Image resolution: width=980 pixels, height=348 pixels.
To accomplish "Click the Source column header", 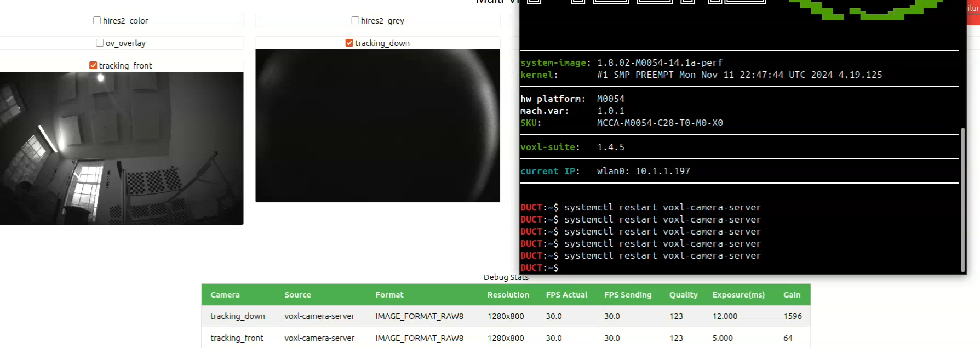I will tap(297, 295).
